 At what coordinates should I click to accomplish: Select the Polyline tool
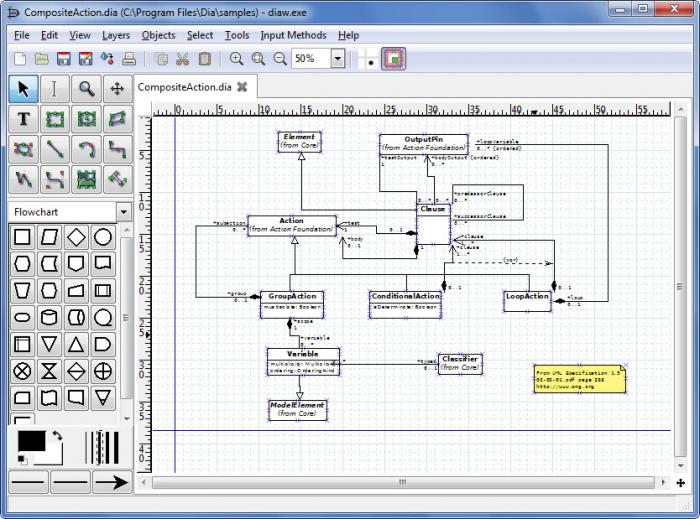24,179
